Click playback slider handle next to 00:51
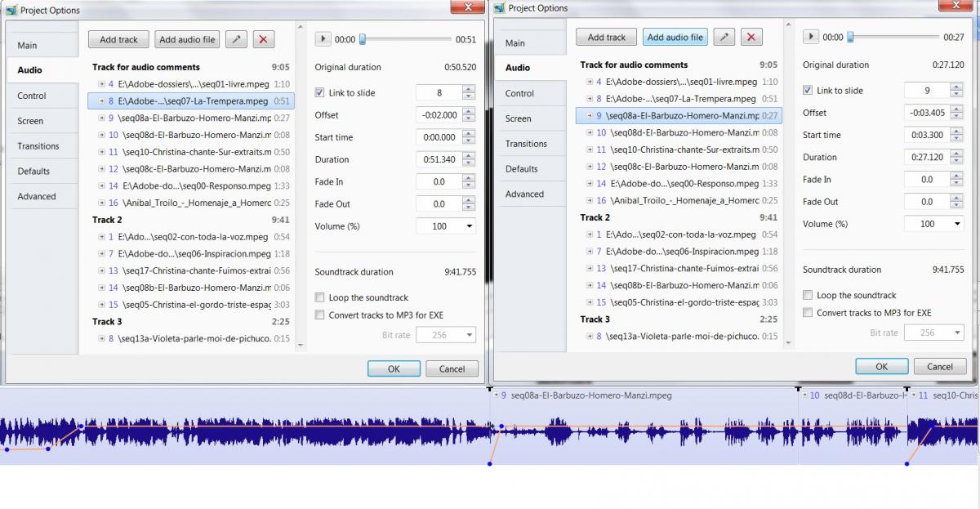This screenshot has width=980, height=509. click(363, 39)
